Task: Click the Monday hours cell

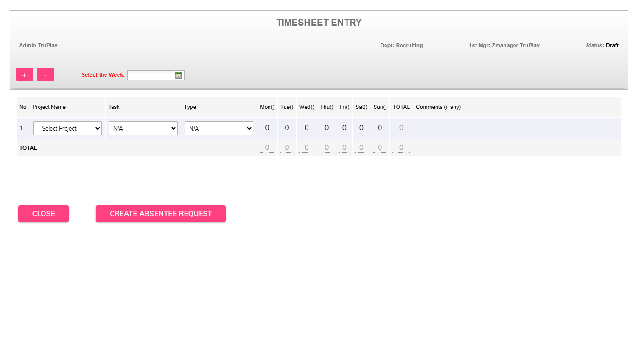Action: pyautogui.click(x=267, y=128)
